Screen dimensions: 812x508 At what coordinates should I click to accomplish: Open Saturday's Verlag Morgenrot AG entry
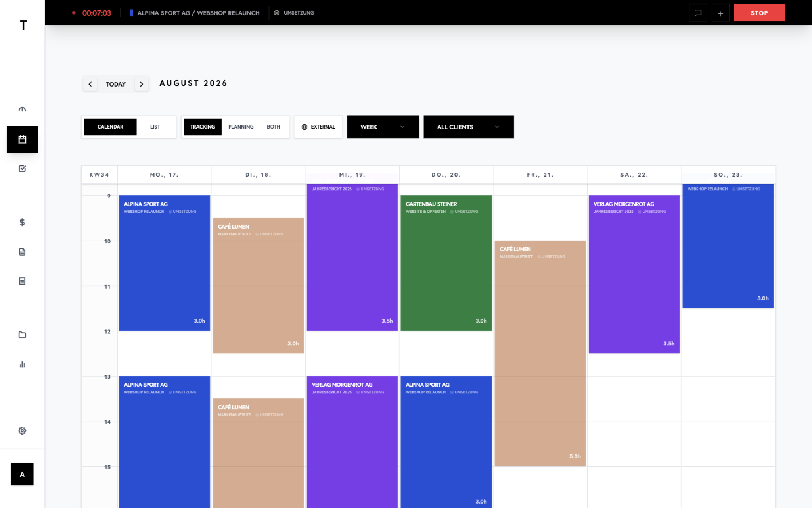(634, 274)
